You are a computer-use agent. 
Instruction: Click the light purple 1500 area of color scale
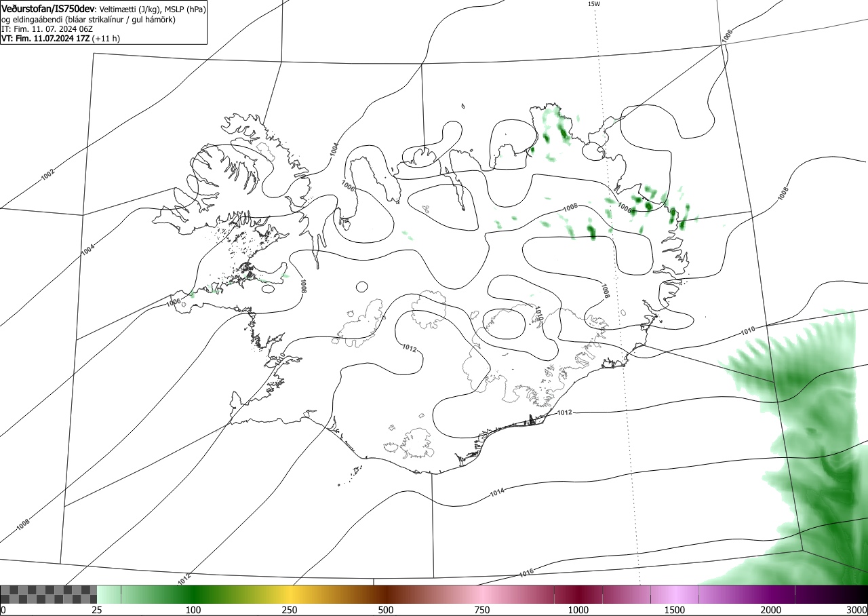tap(675, 594)
